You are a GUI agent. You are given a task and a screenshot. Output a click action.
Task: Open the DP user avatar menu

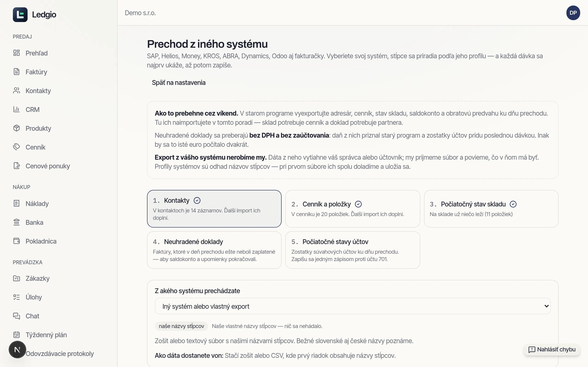(573, 13)
